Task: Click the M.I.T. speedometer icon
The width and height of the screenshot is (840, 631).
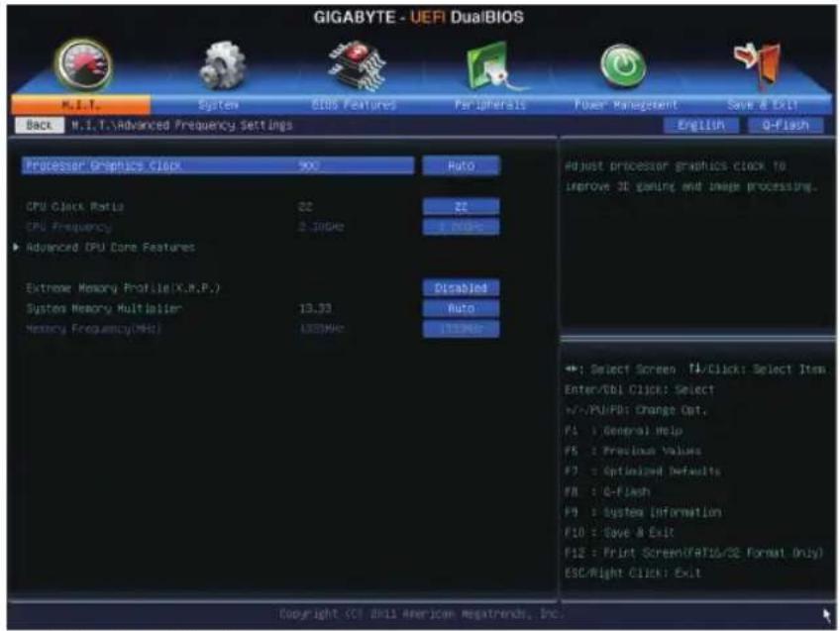Action: coord(83,65)
